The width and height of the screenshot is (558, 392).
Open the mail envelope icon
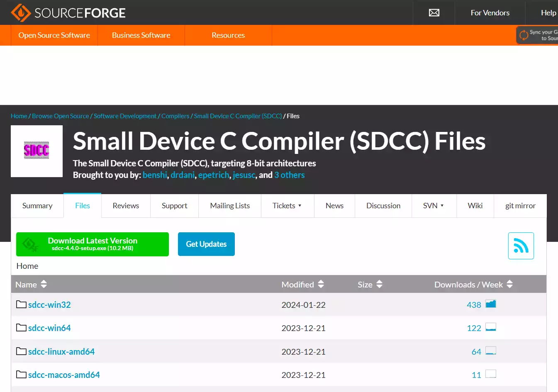click(434, 13)
